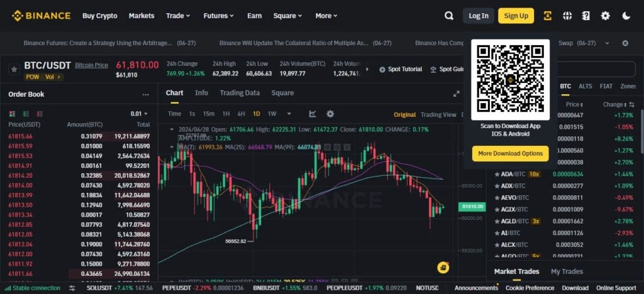Image resolution: width=644 pixels, height=294 pixels.
Task: Open the ticker list settings icon
Action: [72, 288]
